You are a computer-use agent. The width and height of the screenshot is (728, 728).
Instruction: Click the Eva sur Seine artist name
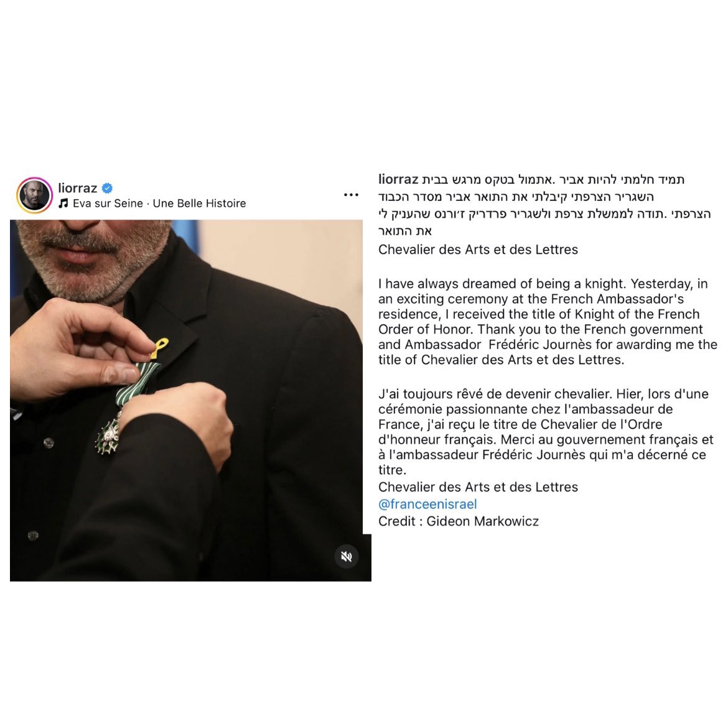coord(108,203)
